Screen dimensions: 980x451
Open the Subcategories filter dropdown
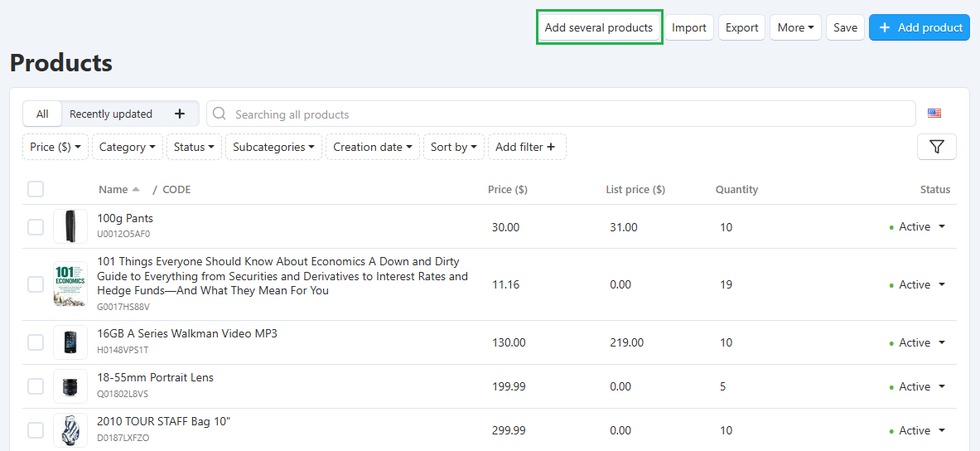(273, 147)
